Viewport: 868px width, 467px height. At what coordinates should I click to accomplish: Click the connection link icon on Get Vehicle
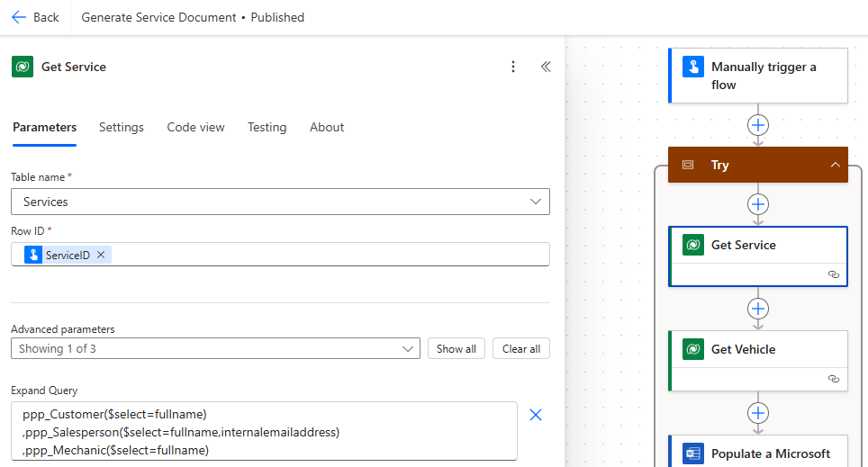(x=833, y=379)
